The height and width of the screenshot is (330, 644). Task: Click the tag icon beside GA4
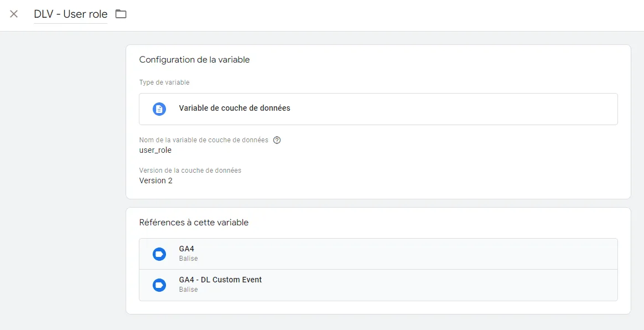point(159,254)
